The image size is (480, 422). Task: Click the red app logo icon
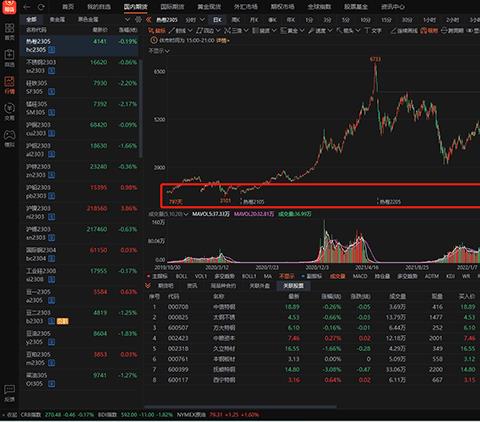[9, 7]
